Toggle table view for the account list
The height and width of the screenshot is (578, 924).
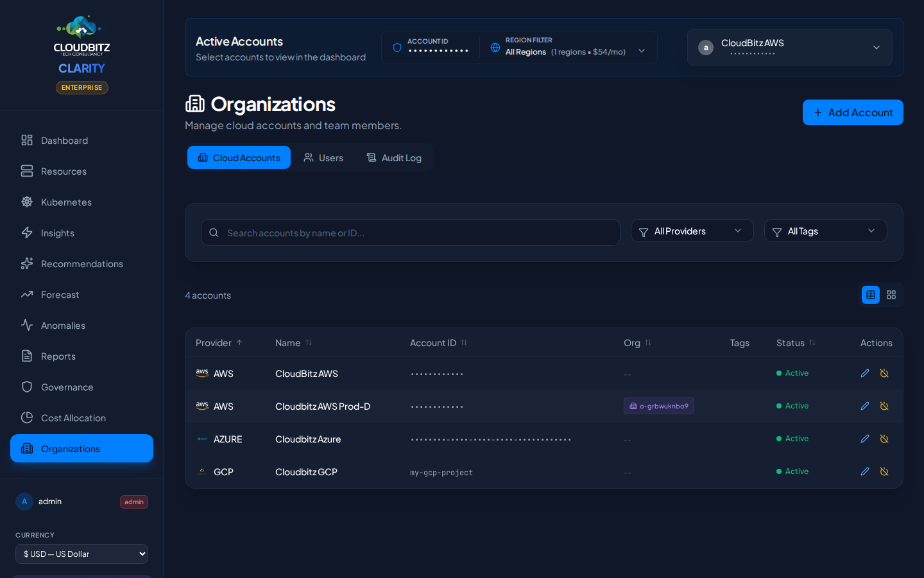point(871,295)
